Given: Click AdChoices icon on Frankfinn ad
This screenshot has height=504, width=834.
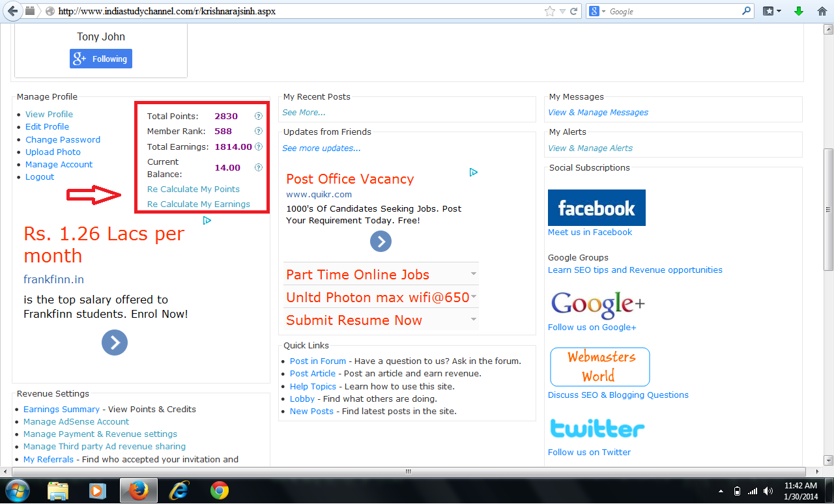Looking at the screenshot, I should coord(207,220).
